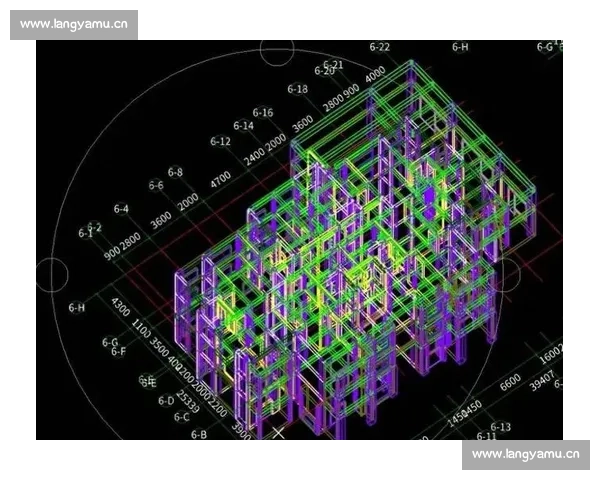The width and height of the screenshot is (600, 480).
Task: Select the 2400 dimension value
Action: (254, 156)
